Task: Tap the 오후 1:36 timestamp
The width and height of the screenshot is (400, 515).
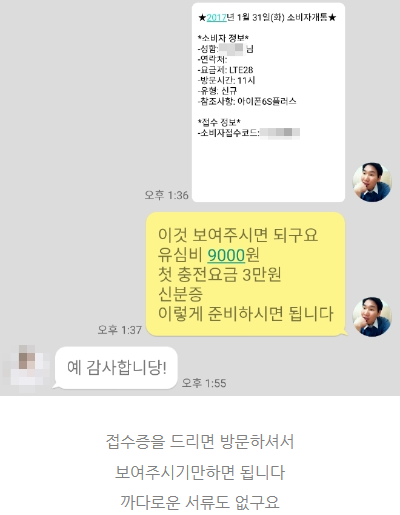Action: click(x=166, y=195)
